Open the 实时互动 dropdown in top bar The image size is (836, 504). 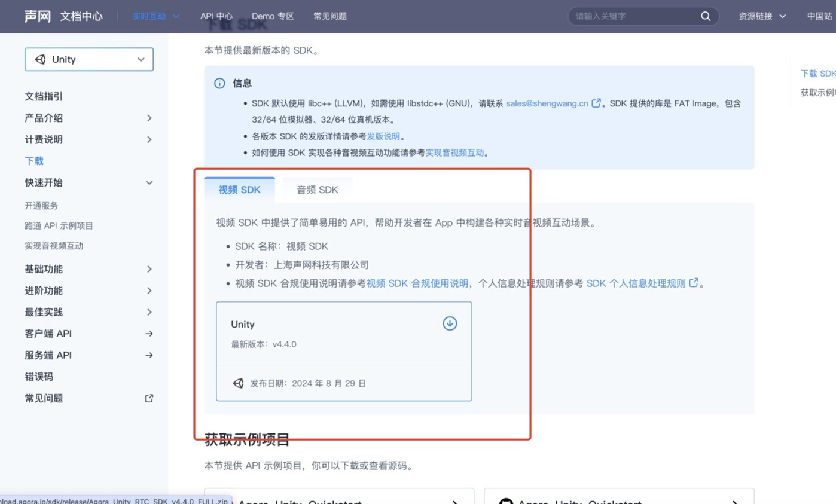click(155, 16)
